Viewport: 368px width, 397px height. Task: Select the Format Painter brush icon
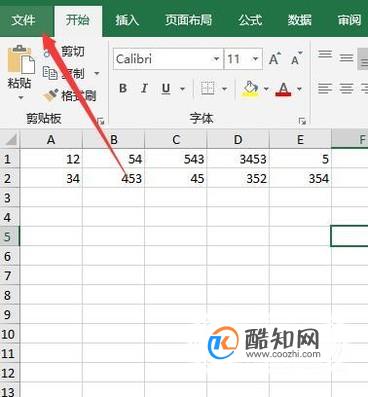click(51, 96)
